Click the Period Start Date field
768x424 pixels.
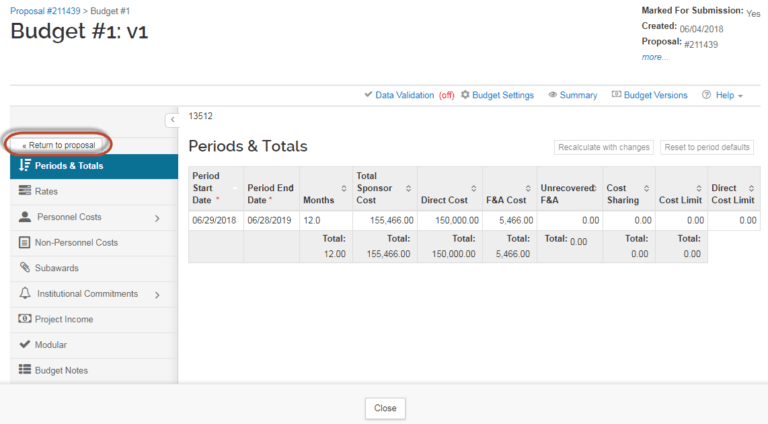(215, 220)
